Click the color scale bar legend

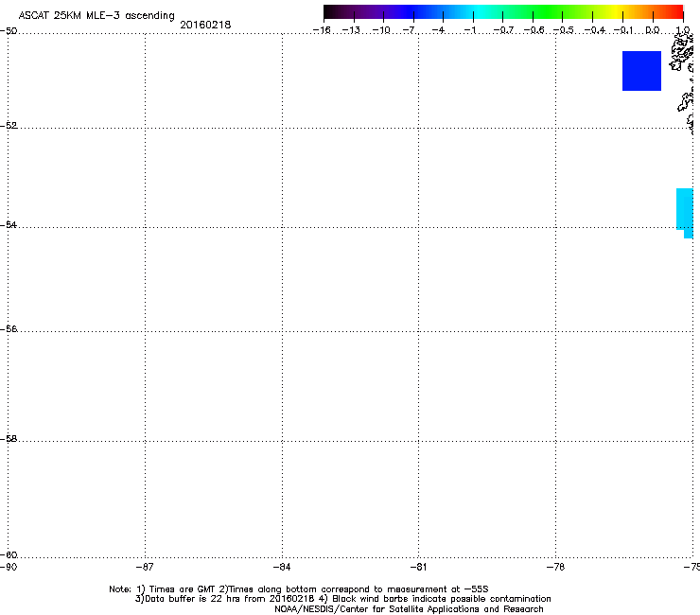tap(503, 11)
